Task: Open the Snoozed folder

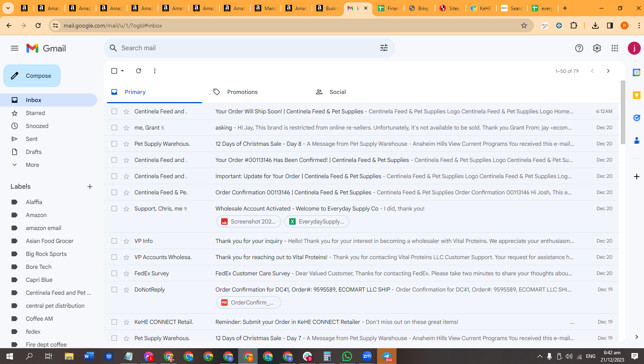Action: coord(49,126)
